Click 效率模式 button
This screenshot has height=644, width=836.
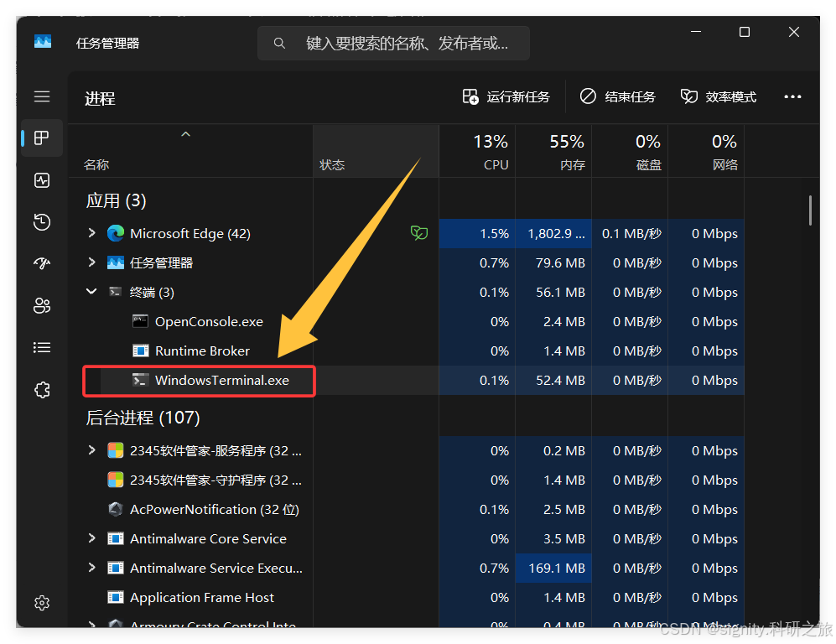coord(718,97)
